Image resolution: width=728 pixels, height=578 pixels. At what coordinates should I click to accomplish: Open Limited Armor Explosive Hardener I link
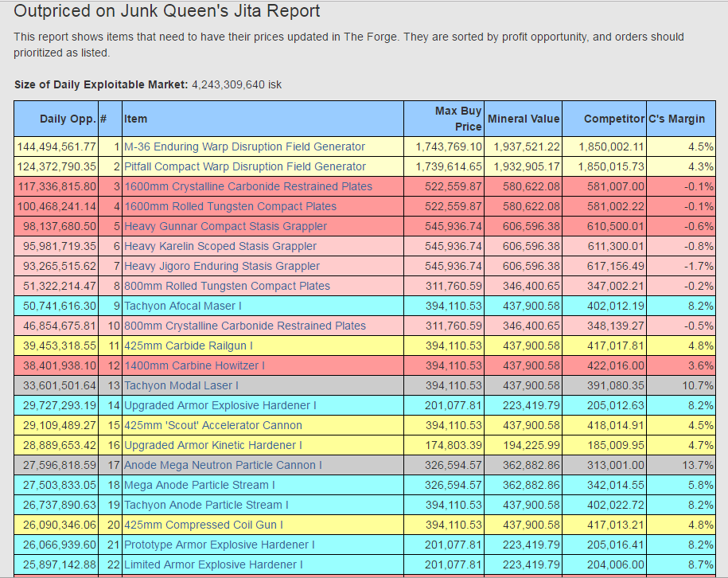tap(213, 565)
